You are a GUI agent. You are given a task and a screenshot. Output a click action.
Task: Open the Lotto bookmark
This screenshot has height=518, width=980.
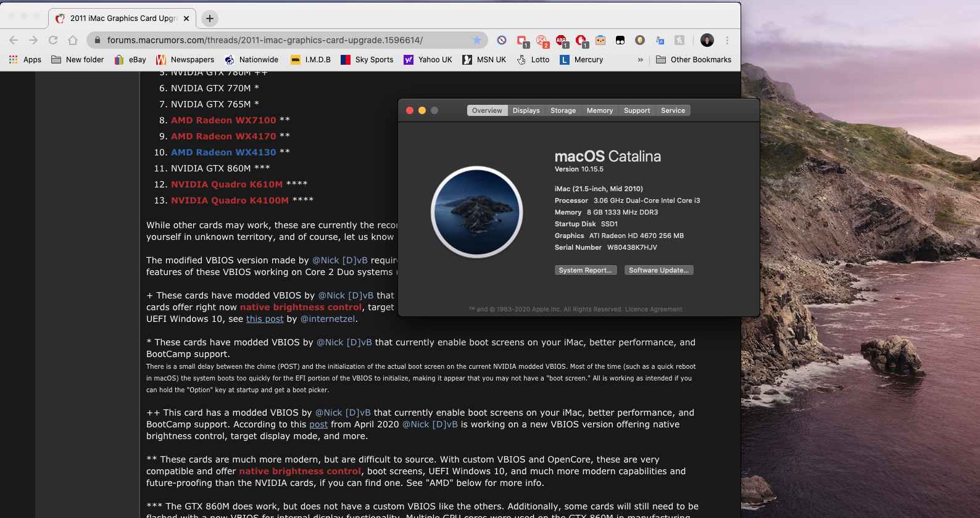click(x=533, y=60)
